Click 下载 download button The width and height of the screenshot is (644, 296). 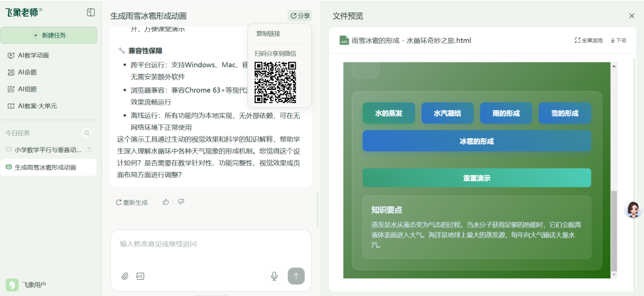pos(618,40)
